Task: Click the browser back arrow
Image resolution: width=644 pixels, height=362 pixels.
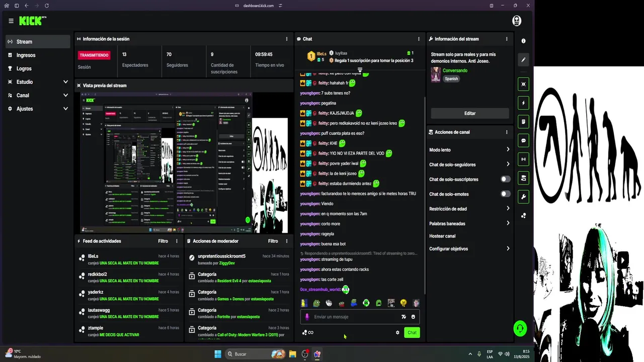Action: [27, 6]
